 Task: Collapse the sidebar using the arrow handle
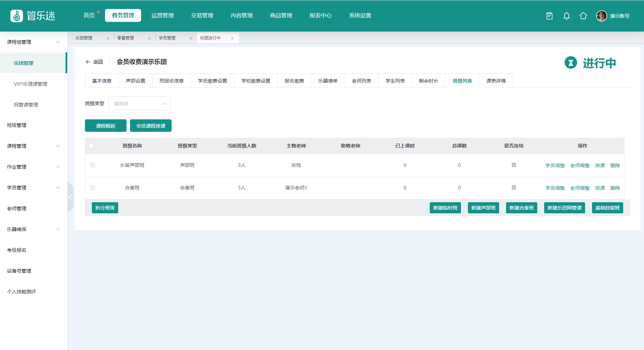click(70, 197)
